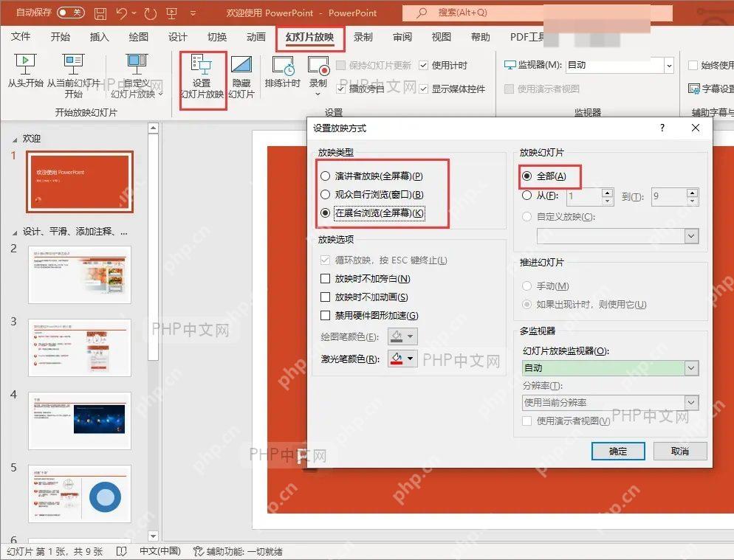Image resolution: width=734 pixels, height=560 pixels.
Task: Click the slideshow-from-start icon in quick access toolbar
Action: (x=172, y=13)
